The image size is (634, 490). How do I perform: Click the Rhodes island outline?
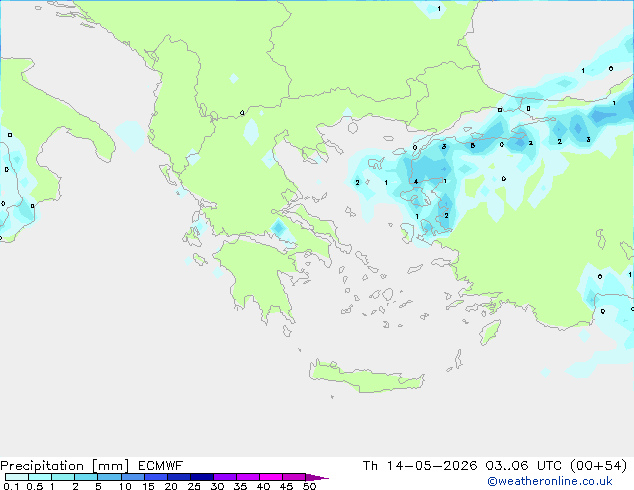[490, 332]
